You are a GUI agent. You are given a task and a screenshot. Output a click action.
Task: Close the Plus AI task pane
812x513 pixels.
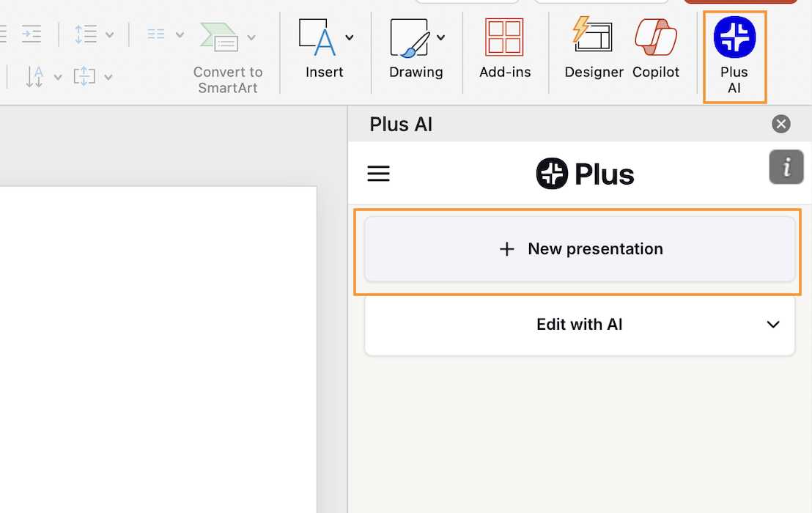[x=781, y=124]
